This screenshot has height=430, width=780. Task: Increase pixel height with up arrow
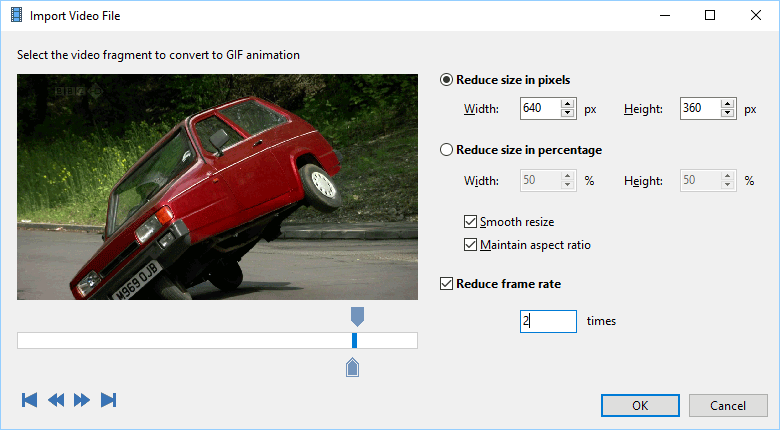pyautogui.click(x=728, y=104)
